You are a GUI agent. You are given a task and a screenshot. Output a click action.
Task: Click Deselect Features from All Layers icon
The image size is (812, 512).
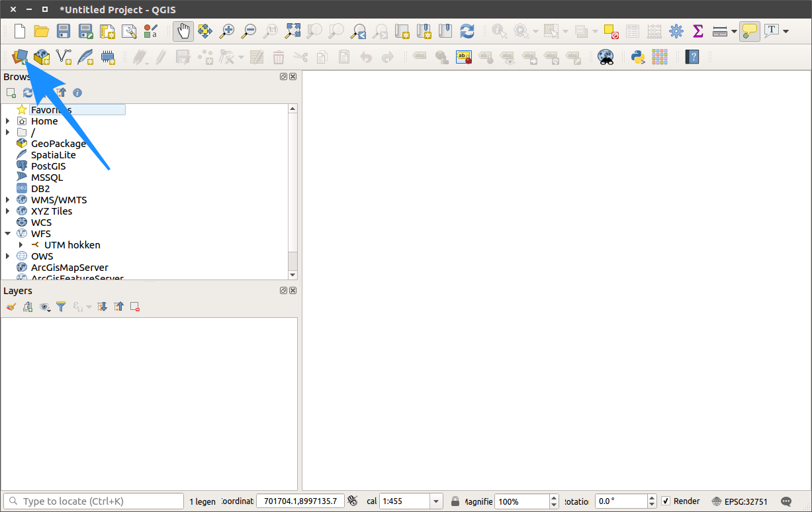click(x=611, y=30)
